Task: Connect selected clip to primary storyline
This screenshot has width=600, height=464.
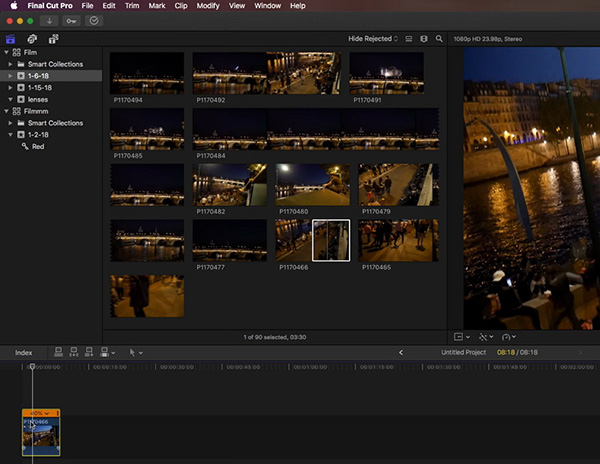Action: point(58,352)
